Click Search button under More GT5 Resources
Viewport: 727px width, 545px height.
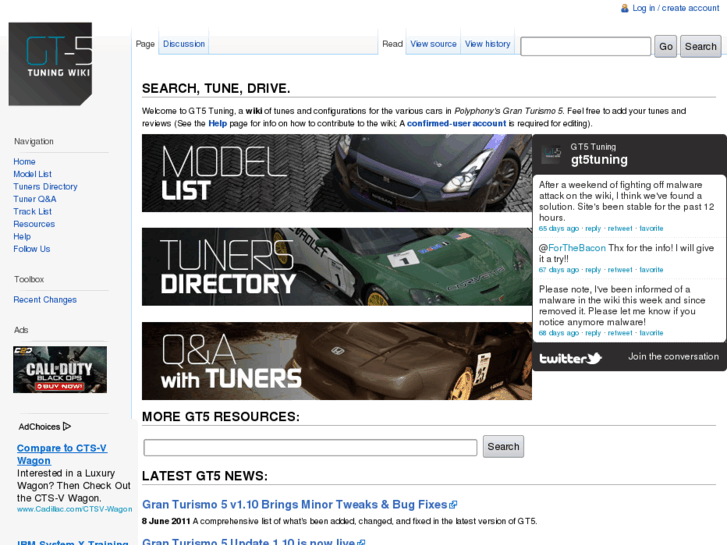[503, 446]
